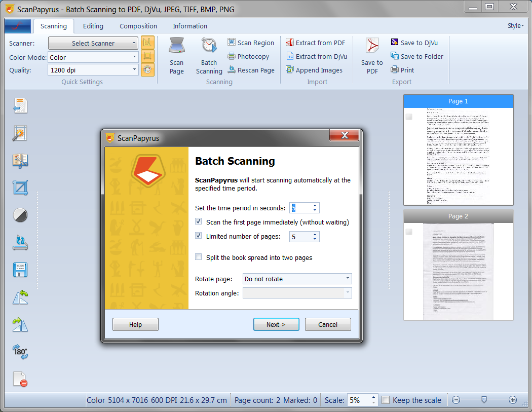The width and height of the screenshot is (532, 412).
Task: Select the Page 2 thumbnail
Action: (459, 265)
